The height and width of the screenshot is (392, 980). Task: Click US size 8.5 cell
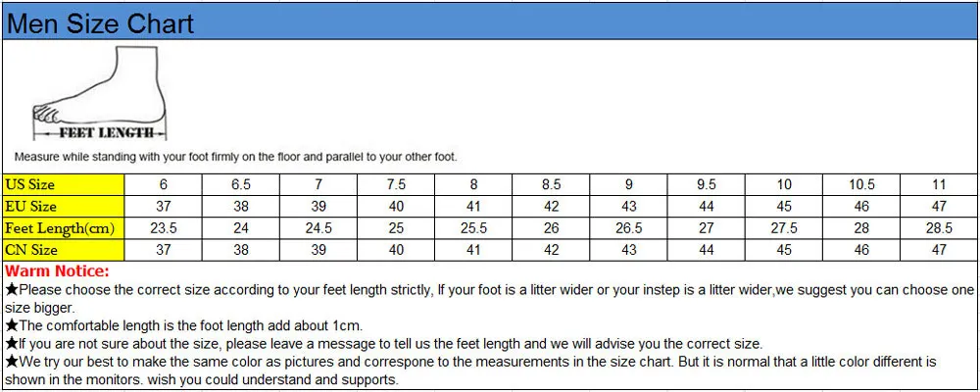551,184
